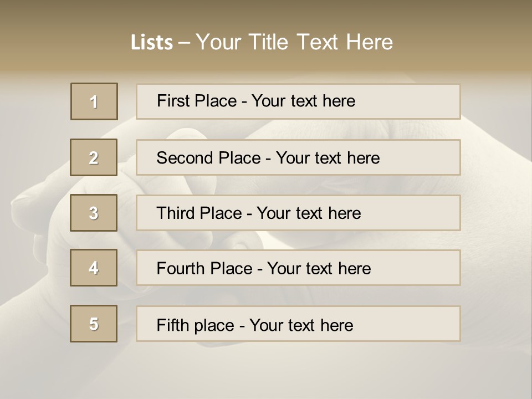
Task: Click the numbered box labeled 1
Action: click(94, 101)
